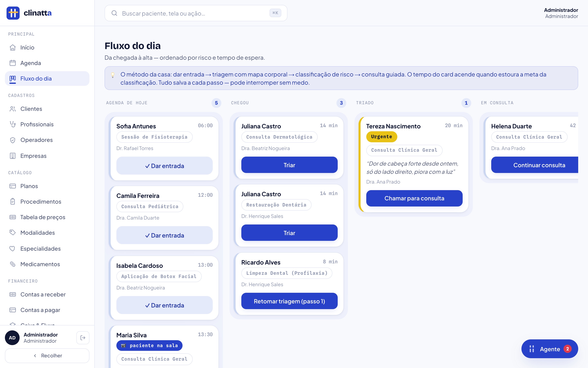Click the Limpeza Dental (Profilaxia) tag
This screenshot has width=588, height=368.
pyautogui.click(x=287, y=273)
